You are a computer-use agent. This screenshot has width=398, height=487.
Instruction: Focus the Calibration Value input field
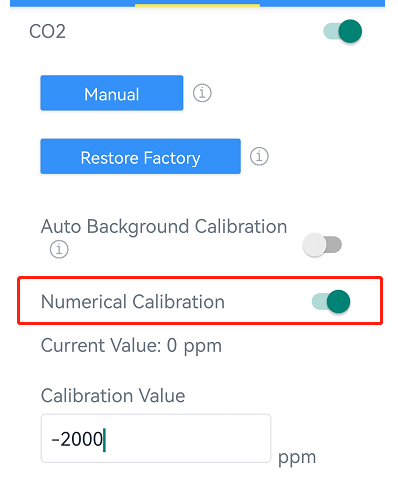pyautogui.click(x=156, y=438)
